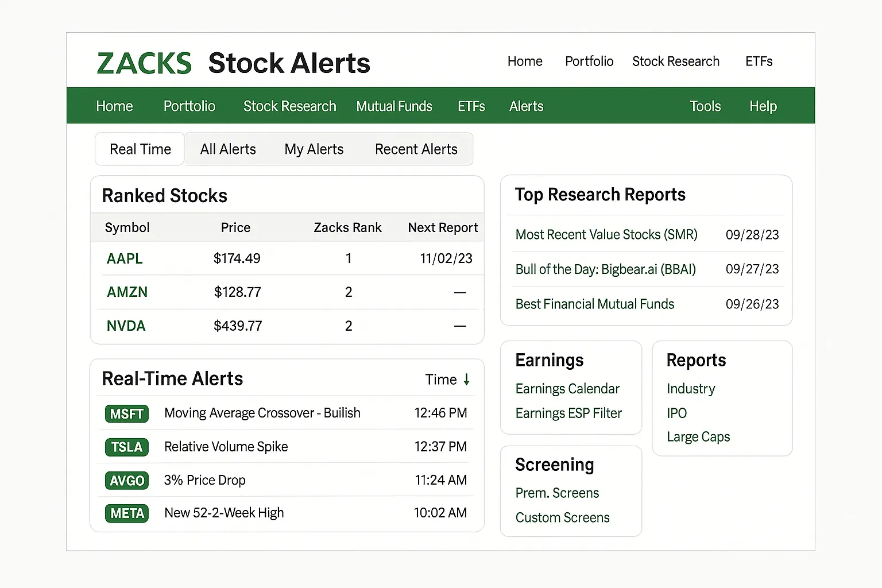Click report date 09/27/23

coord(752,269)
